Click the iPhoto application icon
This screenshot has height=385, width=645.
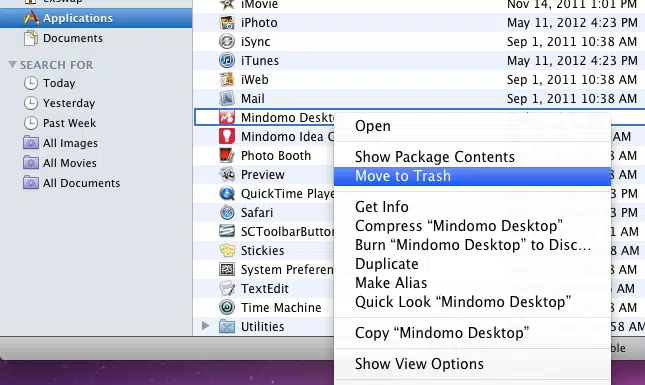tap(227, 23)
